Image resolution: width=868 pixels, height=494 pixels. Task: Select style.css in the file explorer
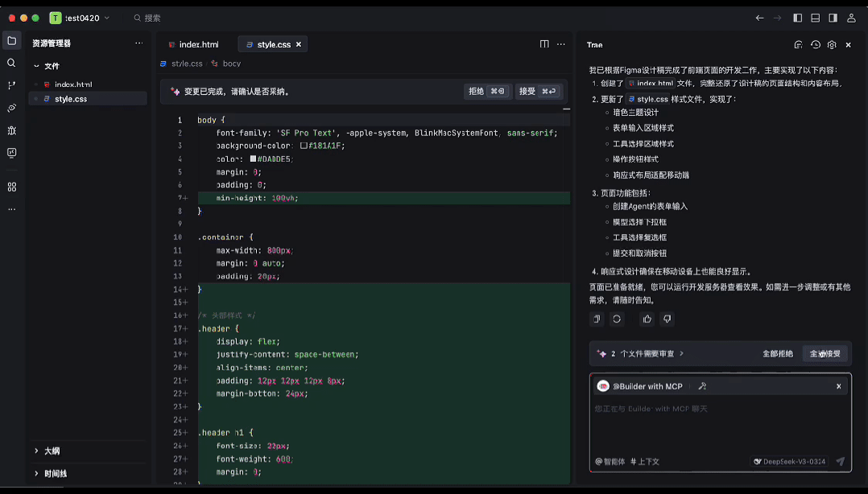coord(71,99)
